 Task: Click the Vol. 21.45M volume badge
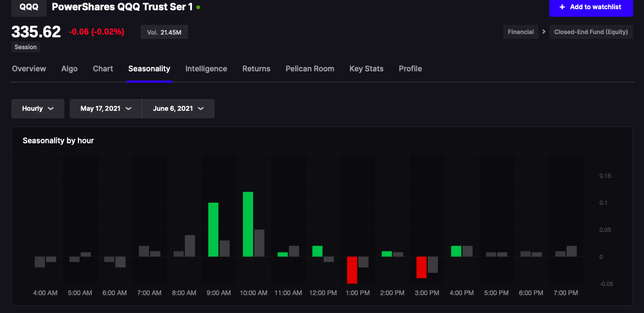tap(164, 32)
